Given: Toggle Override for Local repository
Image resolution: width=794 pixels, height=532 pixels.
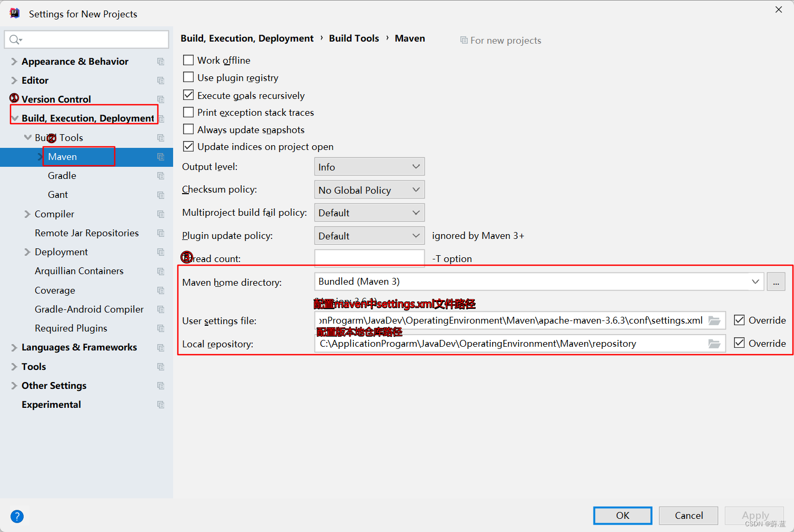Looking at the screenshot, I should (x=739, y=343).
